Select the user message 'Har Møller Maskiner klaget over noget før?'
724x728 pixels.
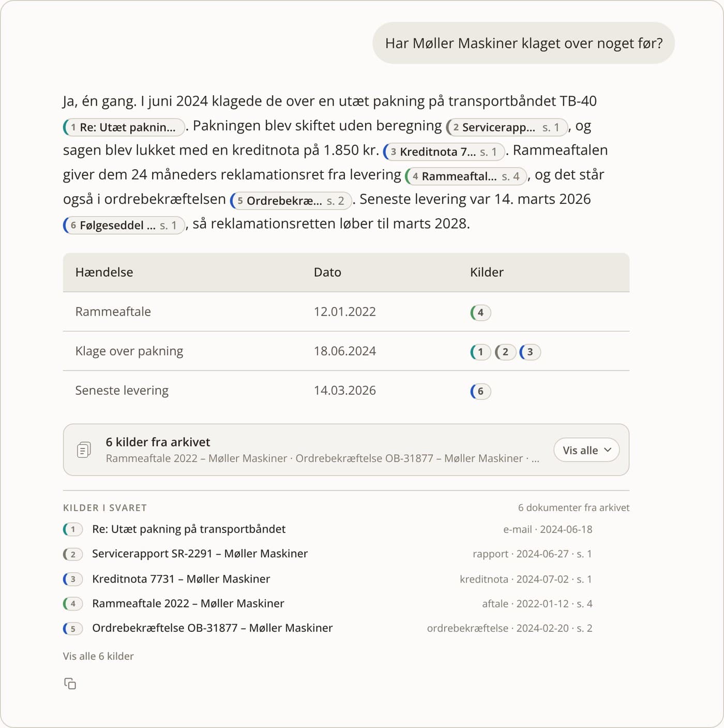click(x=524, y=43)
